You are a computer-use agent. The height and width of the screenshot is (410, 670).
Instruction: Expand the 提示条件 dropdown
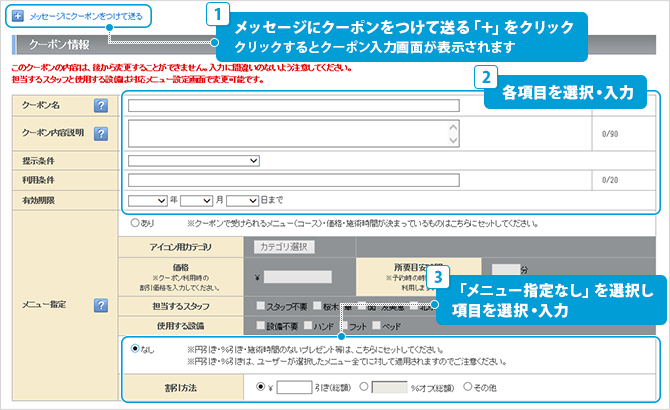[194, 160]
